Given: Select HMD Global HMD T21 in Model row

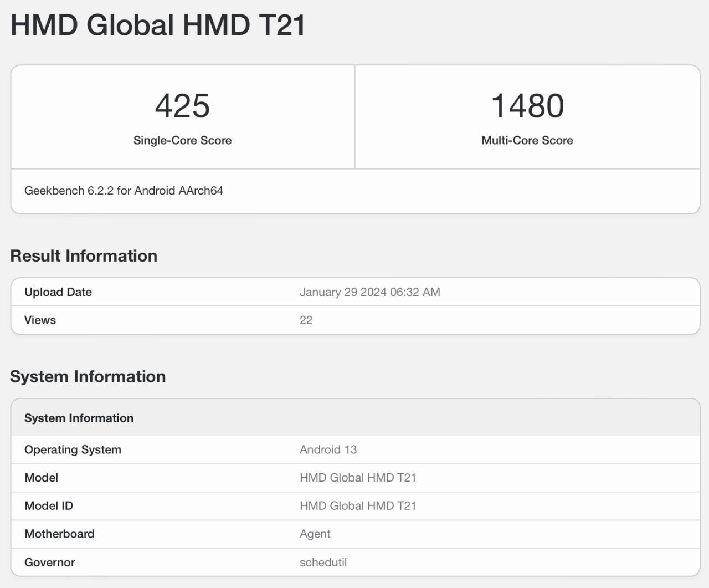Looking at the screenshot, I should [x=358, y=478].
